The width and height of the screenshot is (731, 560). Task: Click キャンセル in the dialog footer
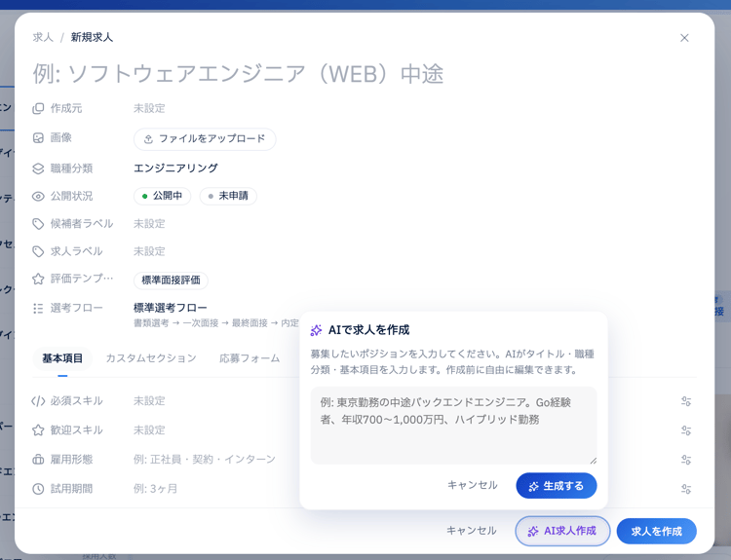click(472, 530)
